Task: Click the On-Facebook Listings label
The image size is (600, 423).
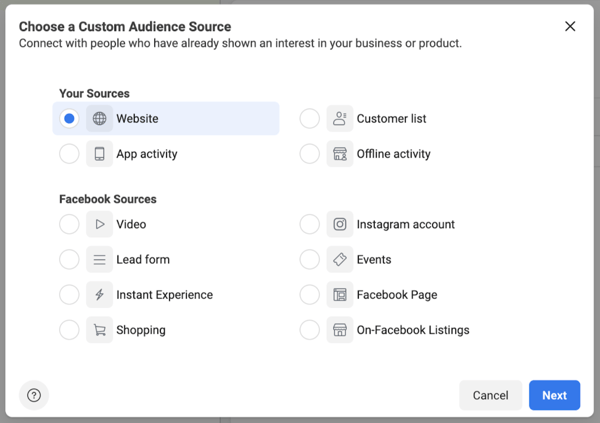Action: click(413, 330)
